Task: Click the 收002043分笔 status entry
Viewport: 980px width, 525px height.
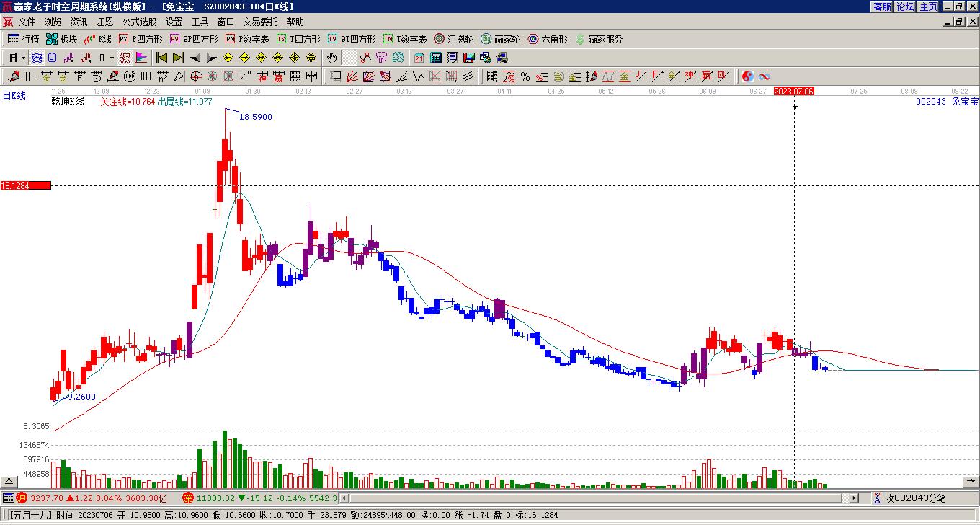Action: point(915,498)
